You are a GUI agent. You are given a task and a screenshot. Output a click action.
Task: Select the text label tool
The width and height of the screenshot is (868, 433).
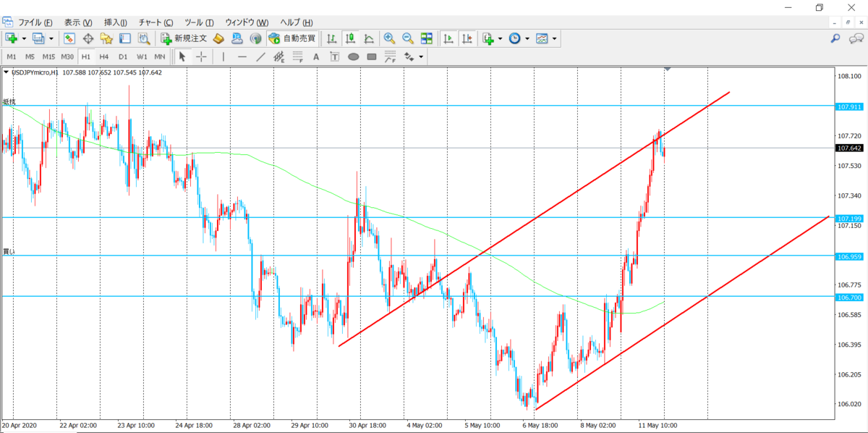335,56
